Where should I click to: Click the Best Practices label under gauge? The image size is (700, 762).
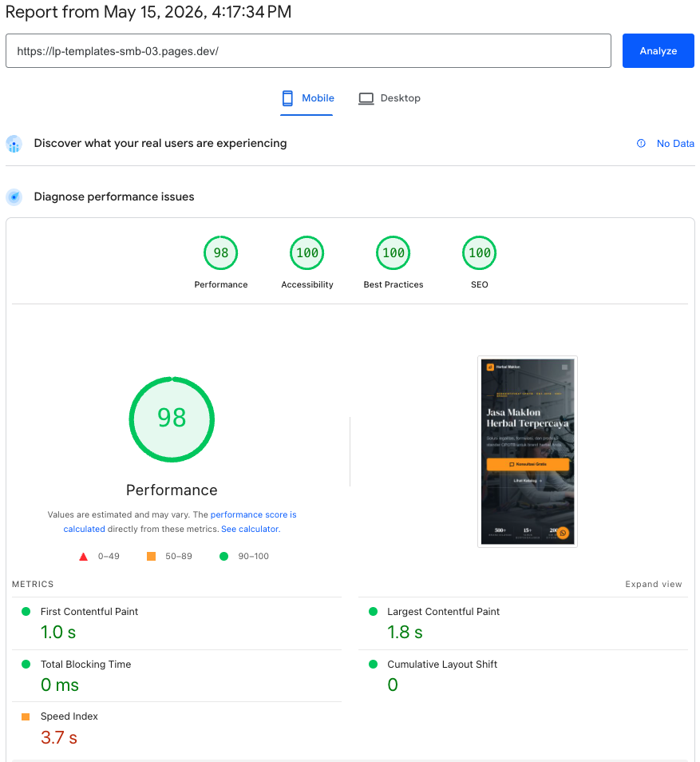pos(394,285)
